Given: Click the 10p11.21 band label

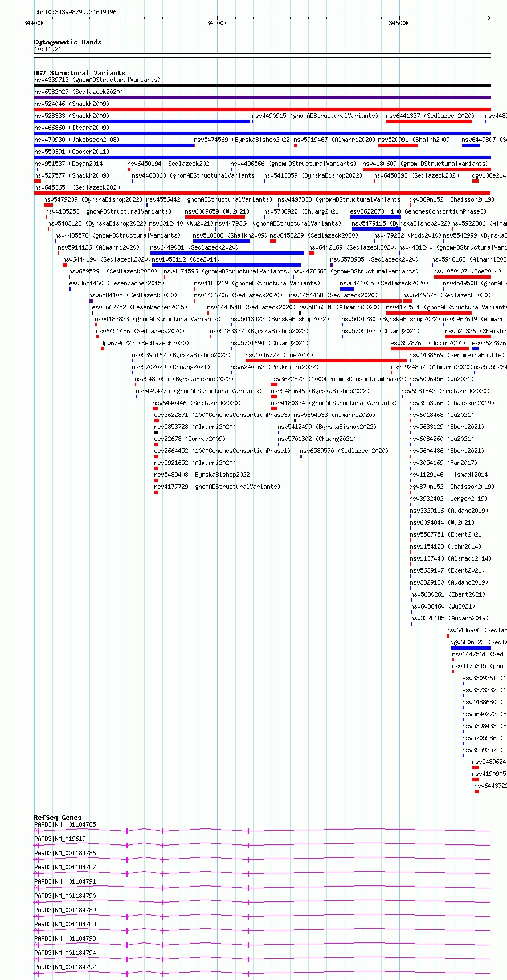Looking at the screenshot, I should (x=48, y=50).
